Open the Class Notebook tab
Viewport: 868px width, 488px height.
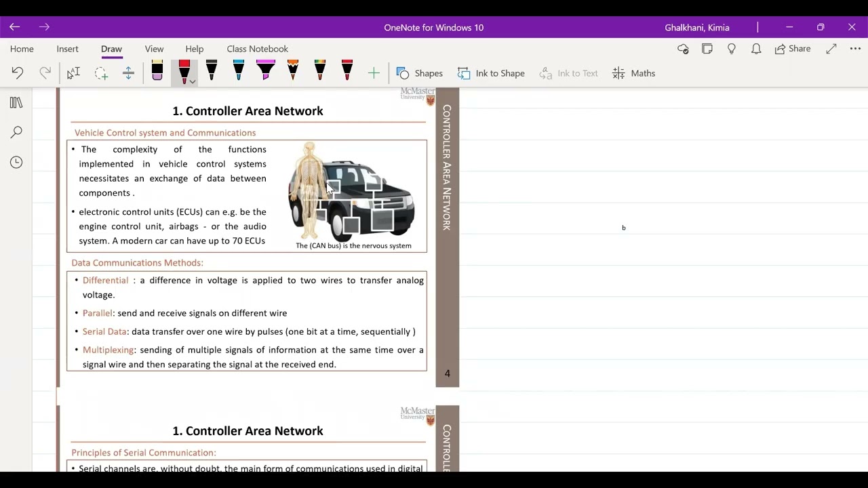[257, 49]
